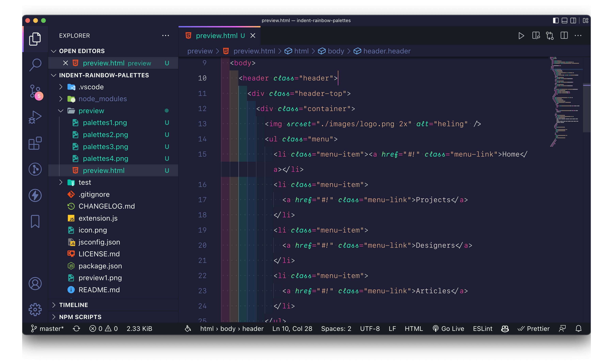Toggle the primary sidebar layout button
Image resolution: width=613 pixels, height=364 pixels.
[x=555, y=21]
